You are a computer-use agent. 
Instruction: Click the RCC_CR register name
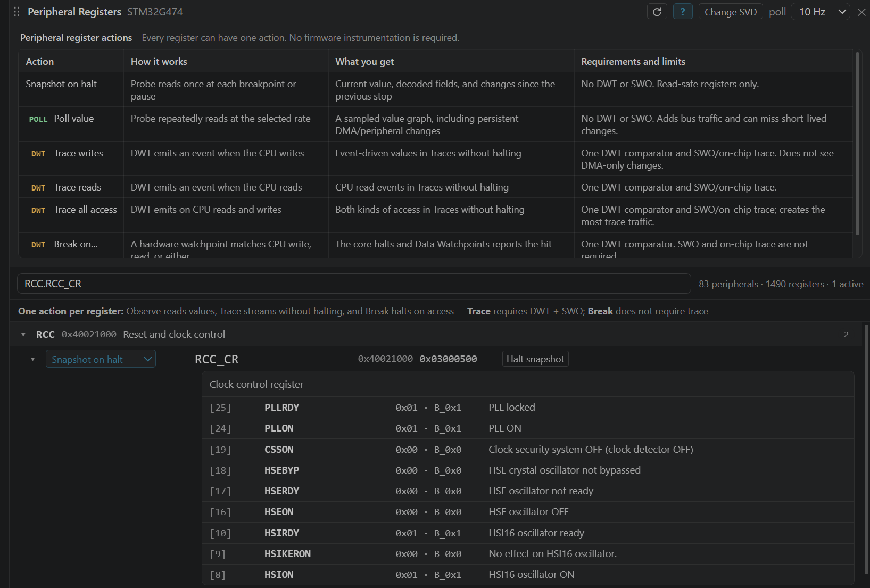[x=217, y=359]
